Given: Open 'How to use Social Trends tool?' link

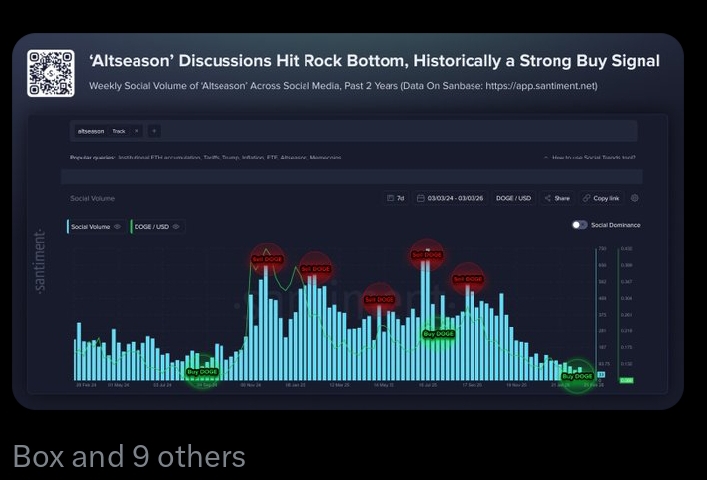Looking at the screenshot, I should pyautogui.click(x=590, y=157).
